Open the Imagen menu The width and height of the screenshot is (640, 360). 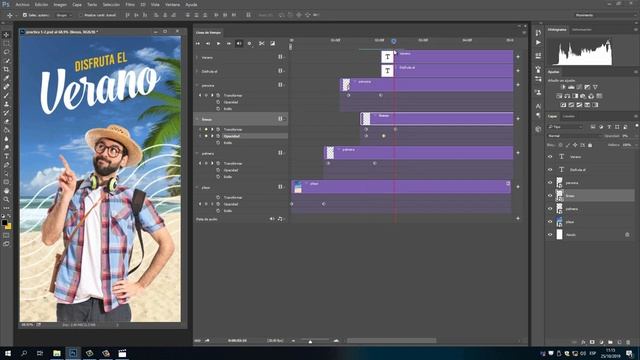pos(60,4)
